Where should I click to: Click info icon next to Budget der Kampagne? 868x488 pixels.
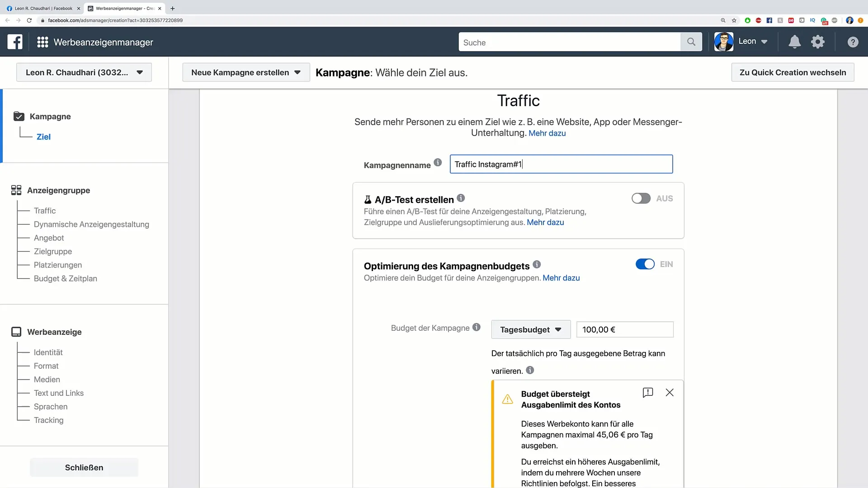[476, 327]
